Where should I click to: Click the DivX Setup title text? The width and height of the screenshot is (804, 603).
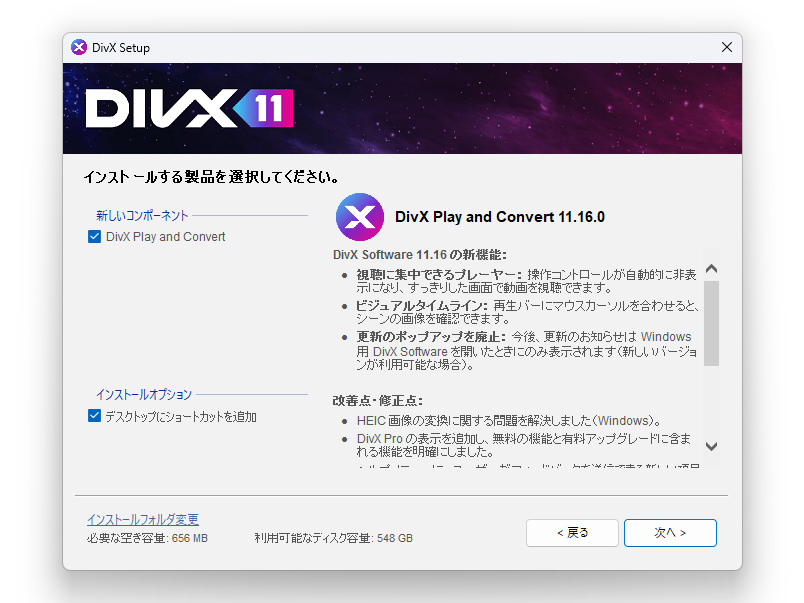click(x=121, y=48)
